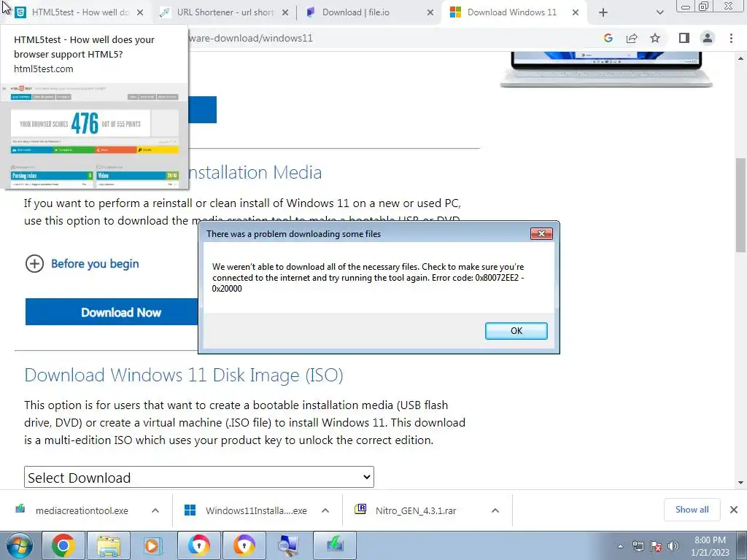Close the Download Windows 11 tab
This screenshot has width=747, height=560.
coord(576,12)
